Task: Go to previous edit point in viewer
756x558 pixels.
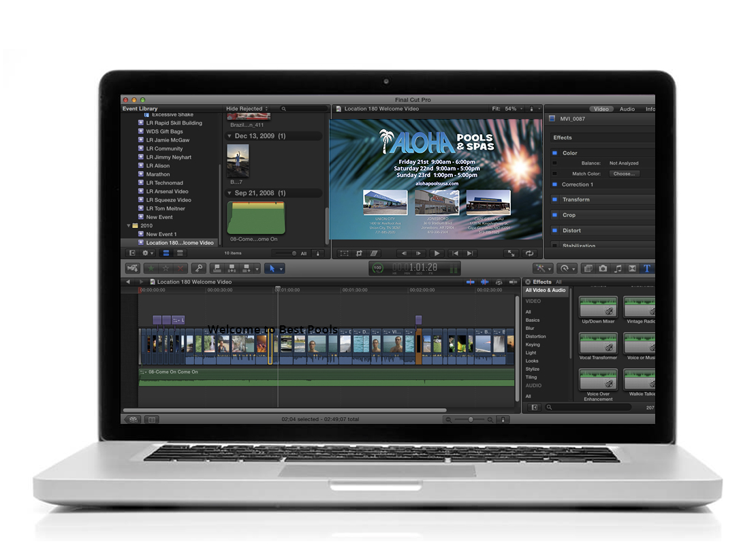Action: click(455, 253)
